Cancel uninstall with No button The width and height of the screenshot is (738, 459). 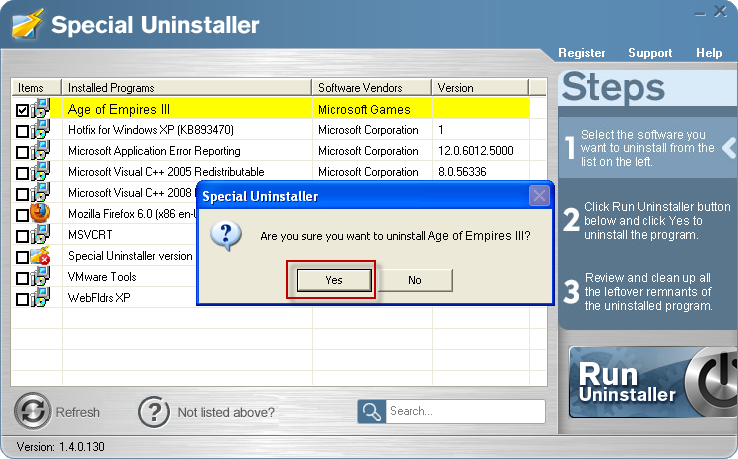[415, 280]
